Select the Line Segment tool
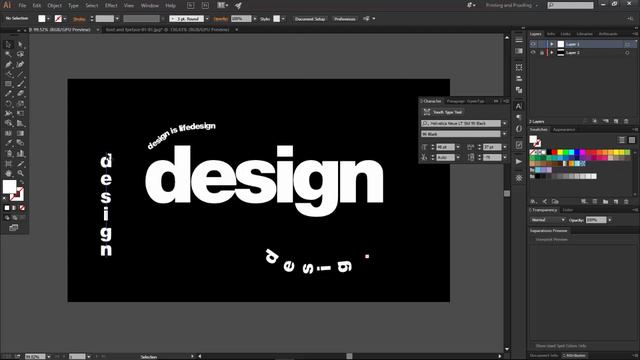 [x=20, y=74]
